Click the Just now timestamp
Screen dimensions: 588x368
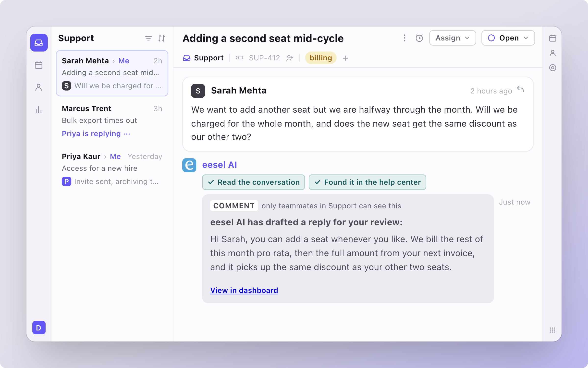point(515,202)
